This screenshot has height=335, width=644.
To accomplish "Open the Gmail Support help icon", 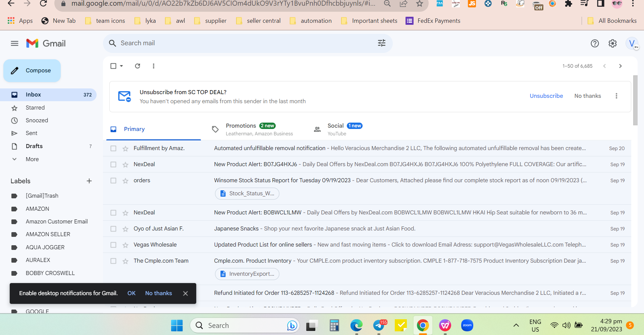I will click(595, 43).
